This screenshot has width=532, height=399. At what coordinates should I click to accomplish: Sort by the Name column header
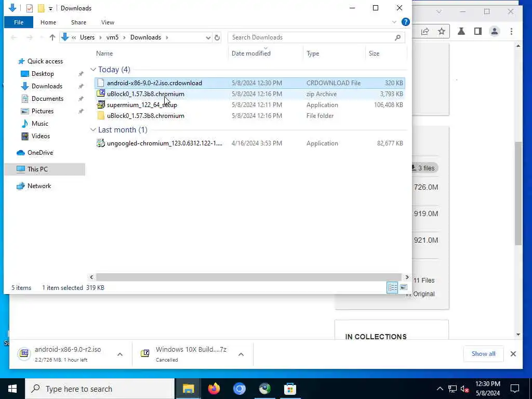pyautogui.click(x=104, y=54)
